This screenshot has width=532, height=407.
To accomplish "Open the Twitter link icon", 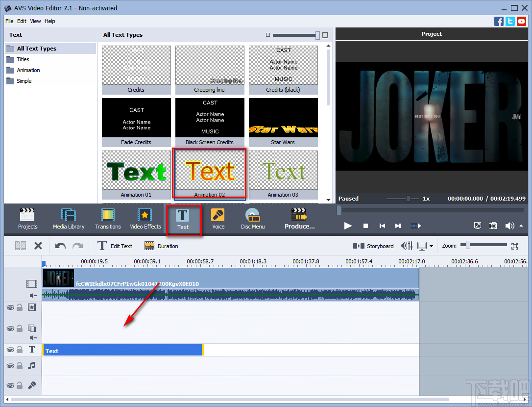I will 510,21.
